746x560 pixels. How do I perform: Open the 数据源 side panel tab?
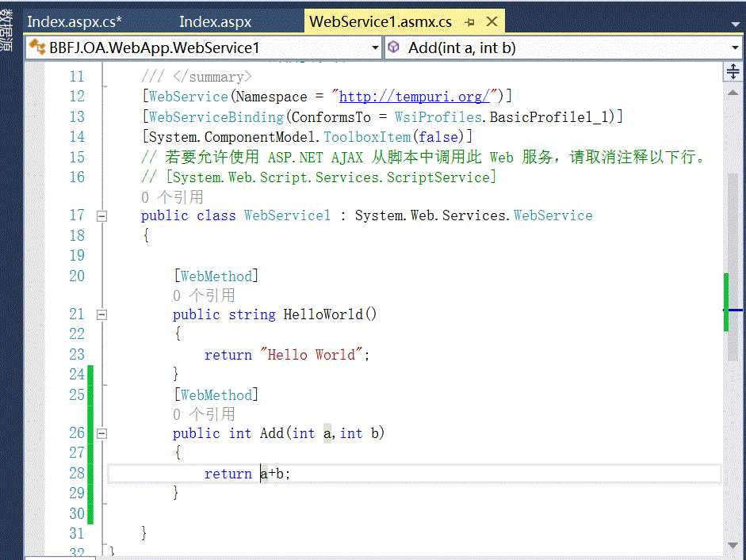[x=6, y=30]
